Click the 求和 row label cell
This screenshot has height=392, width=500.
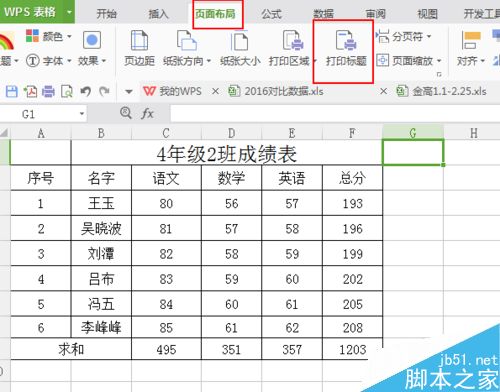[71, 349]
